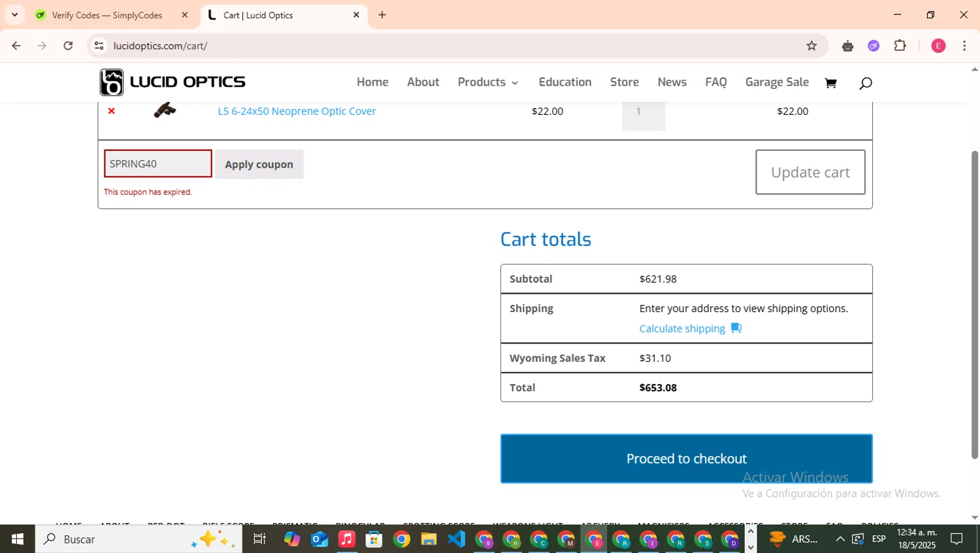Open the plain Chrome icon on taskbar
The image size is (980, 553).
click(x=402, y=539)
